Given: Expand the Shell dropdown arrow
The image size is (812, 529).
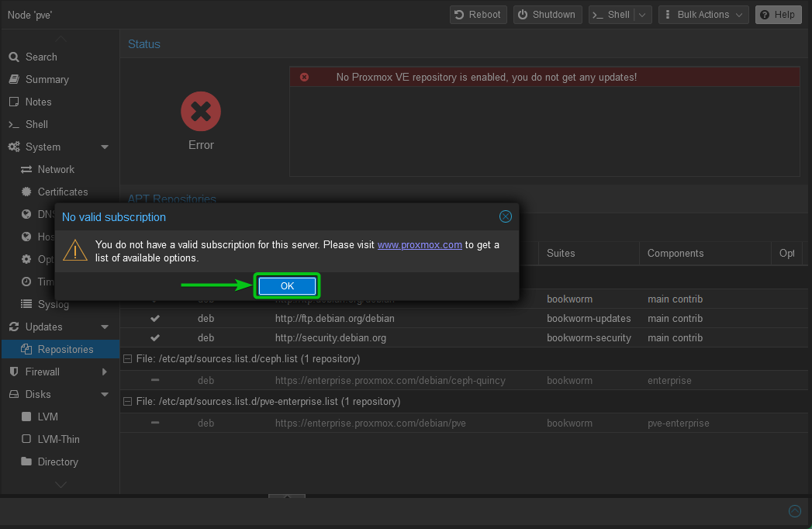Looking at the screenshot, I should tap(643, 15).
